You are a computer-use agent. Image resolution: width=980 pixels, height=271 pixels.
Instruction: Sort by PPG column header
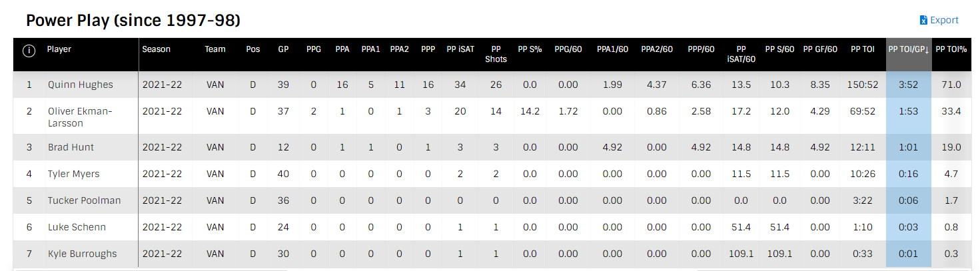314,49
